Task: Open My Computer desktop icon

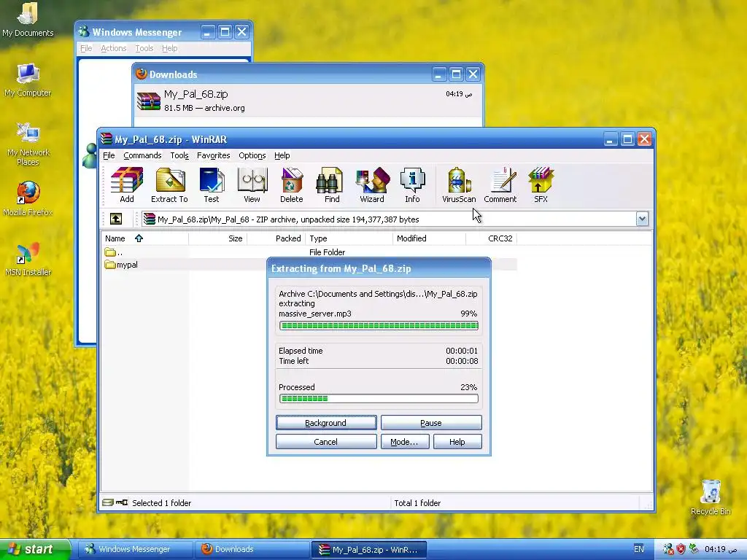Action: coord(28,80)
